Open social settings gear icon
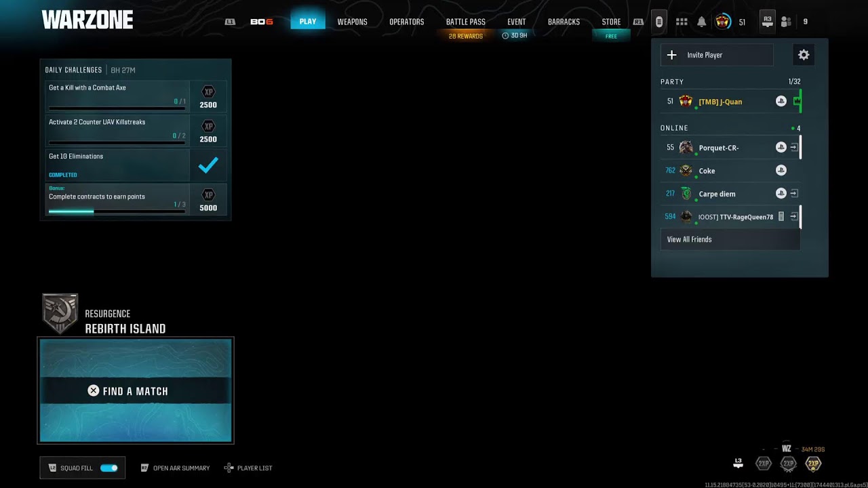 [804, 55]
